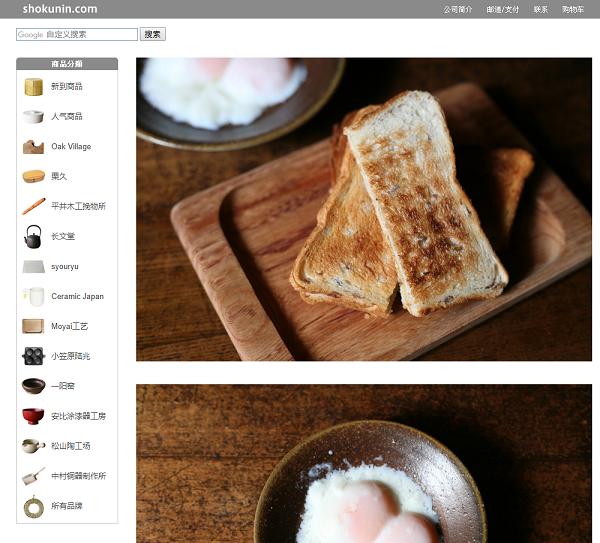Click the yellow canister icon beside 新到商品
600x543 pixels.
coord(34,86)
